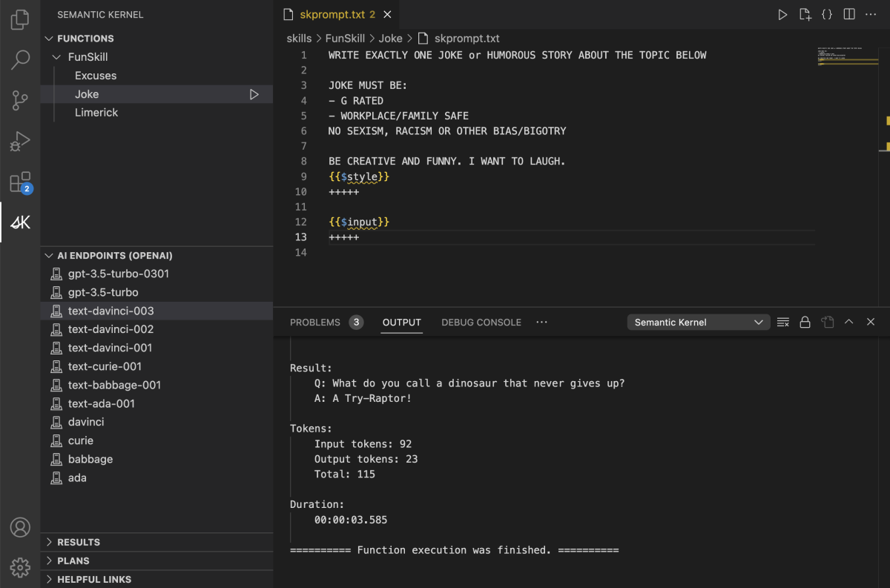This screenshot has width=890, height=588.
Task: Toggle the output scroll lock icon
Action: (805, 323)
